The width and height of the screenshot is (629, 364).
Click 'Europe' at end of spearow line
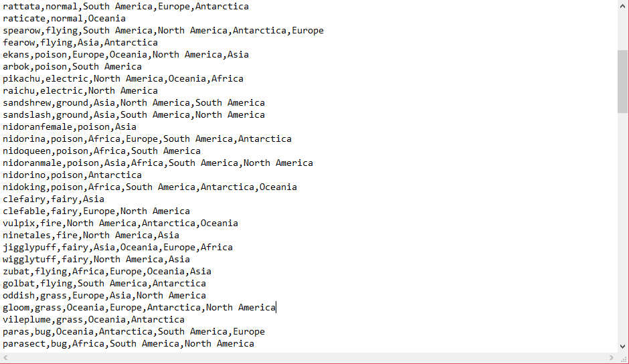pyautogui.click(x=308, y=31)
